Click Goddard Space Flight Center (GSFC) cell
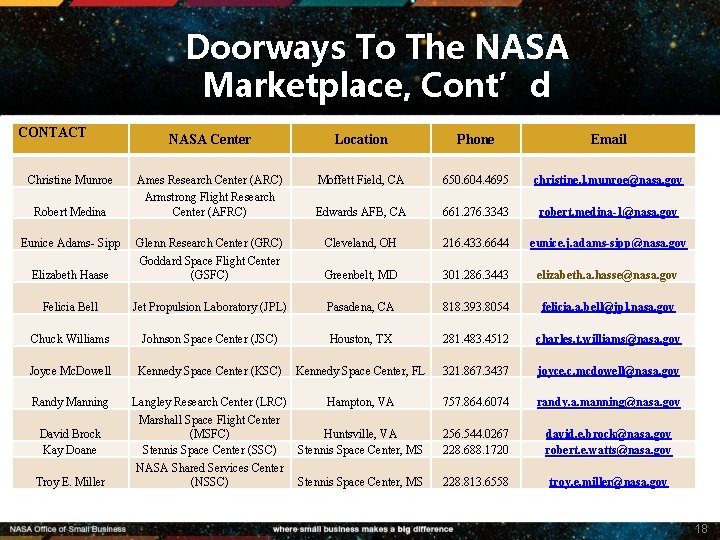720x540 pixels. 209,268
